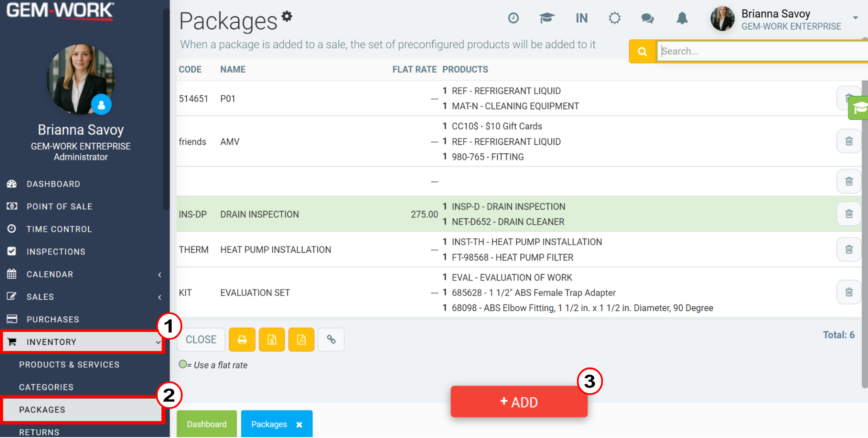Click the link icon button
The height and width of the screenshot is (438, 868).
pos(331,340)
